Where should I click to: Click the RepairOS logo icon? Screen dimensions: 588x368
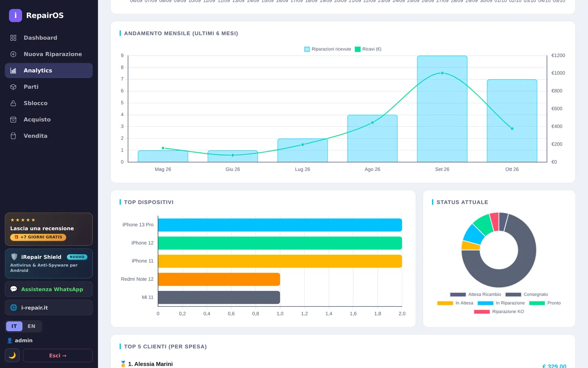pos(16,16)
